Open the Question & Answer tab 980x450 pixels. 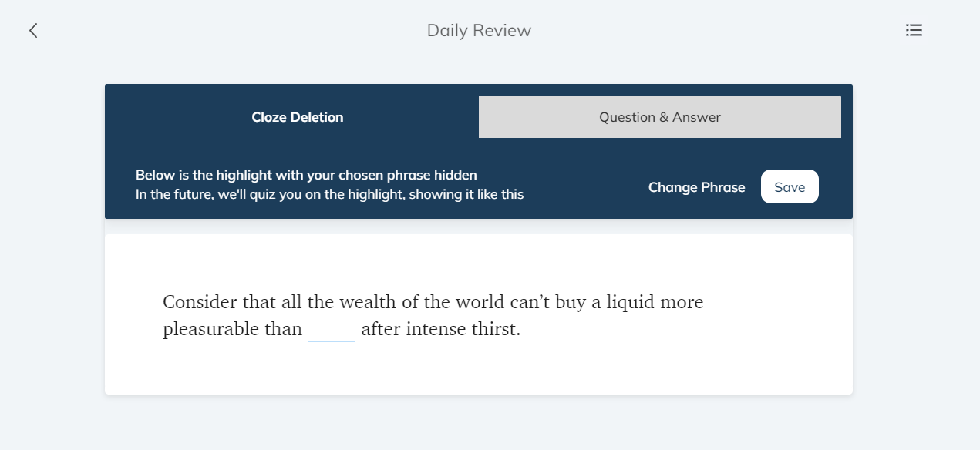click(x=659, y=117)
